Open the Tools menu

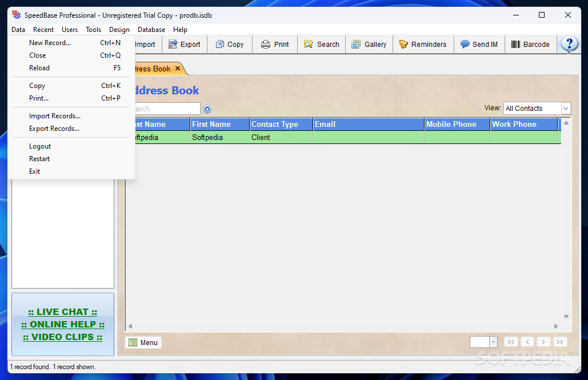(93, 30)
